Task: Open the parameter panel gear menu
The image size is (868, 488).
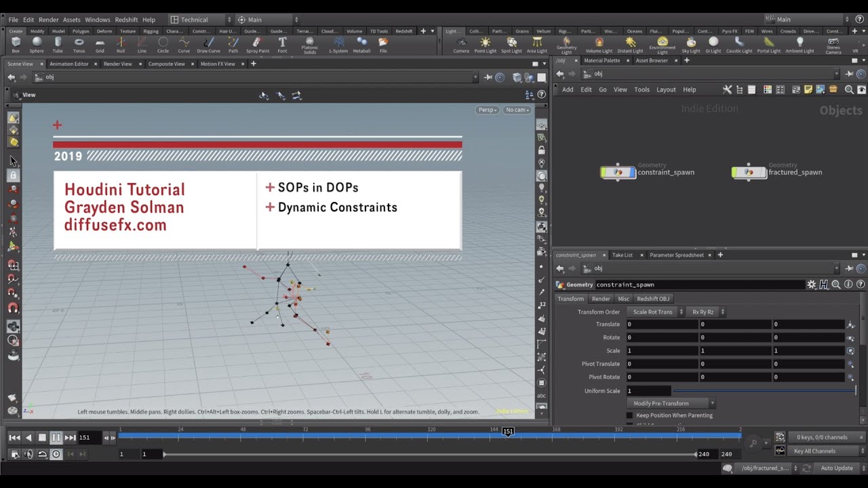Action: click(x=811, y=285)
